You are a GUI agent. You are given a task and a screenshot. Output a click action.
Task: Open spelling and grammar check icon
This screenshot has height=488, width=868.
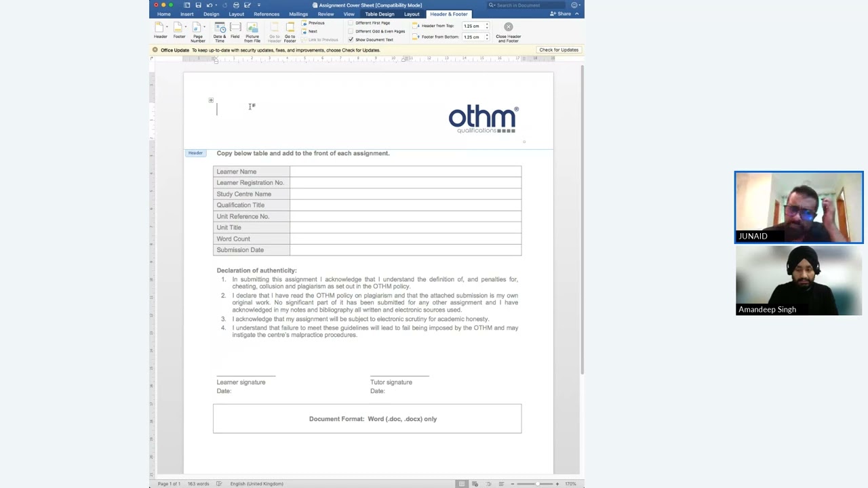coord(219,483)
